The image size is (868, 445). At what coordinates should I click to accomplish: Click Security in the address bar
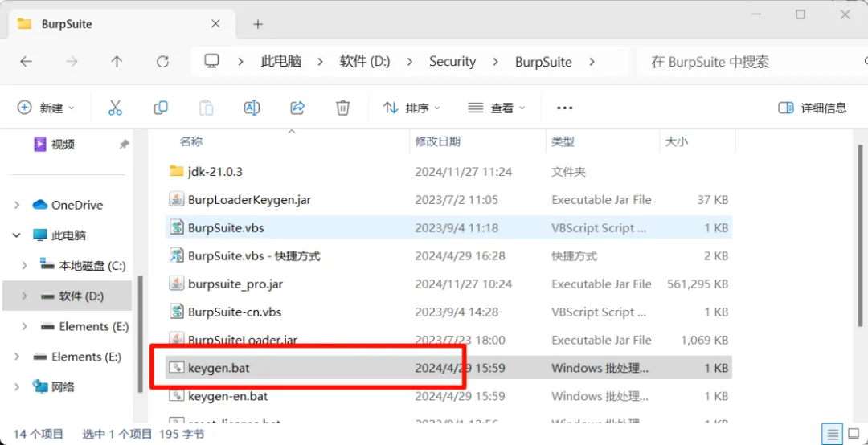452,61
